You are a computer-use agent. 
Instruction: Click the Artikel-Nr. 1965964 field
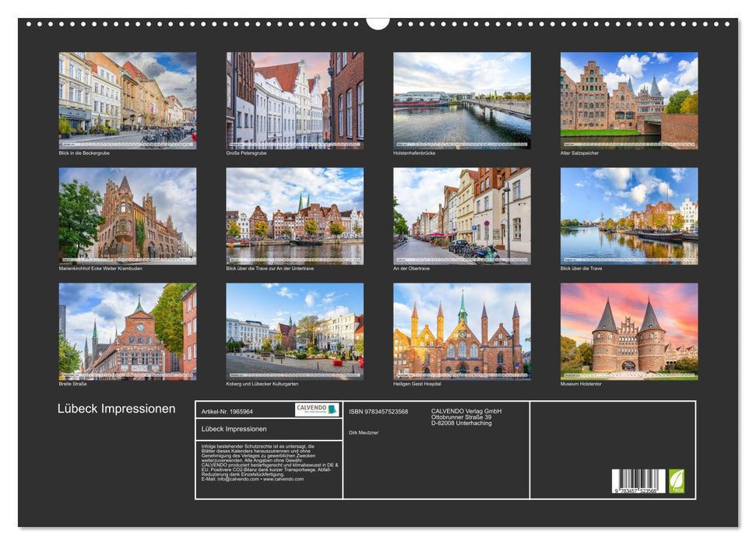pos(227,412)
